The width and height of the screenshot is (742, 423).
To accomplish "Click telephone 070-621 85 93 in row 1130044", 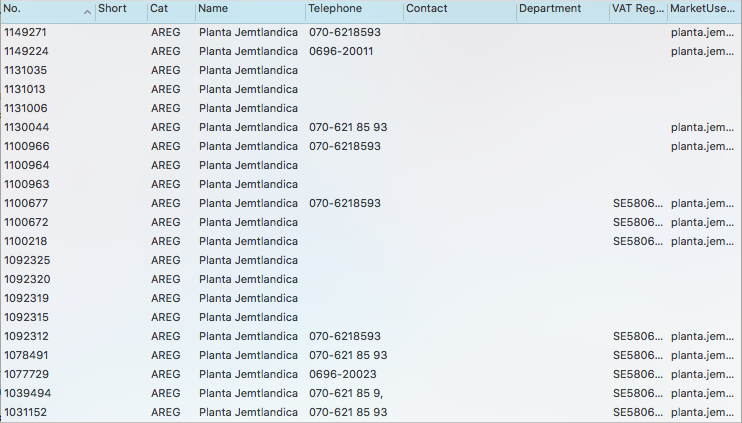I will click(348, 127).
